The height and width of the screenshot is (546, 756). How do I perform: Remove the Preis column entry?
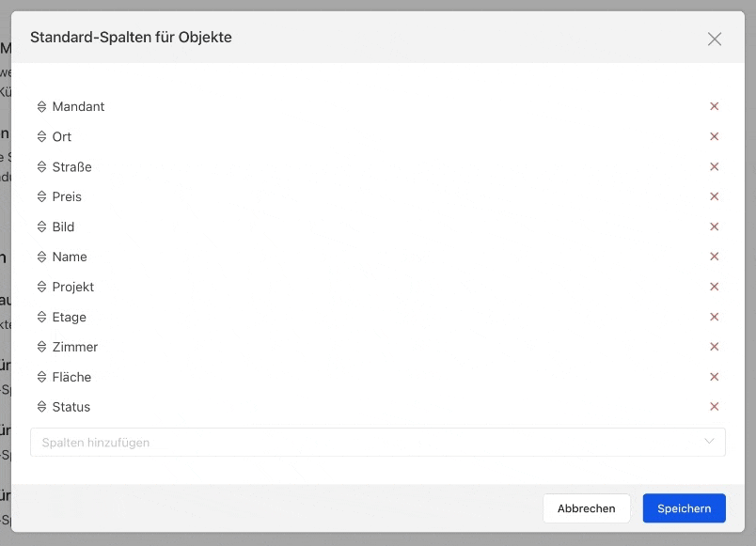click(714, 196)
